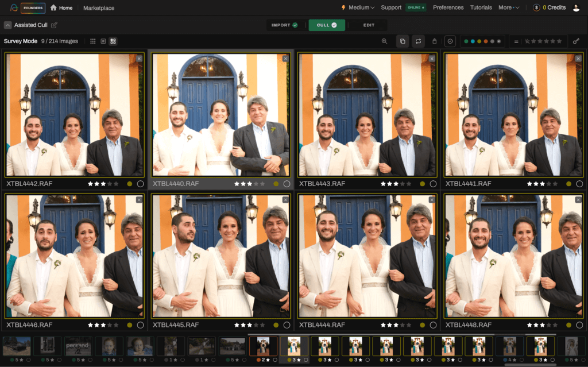This screenshot has width=588, height=367.
Task: Select the single image view icon
Action: 103,41
